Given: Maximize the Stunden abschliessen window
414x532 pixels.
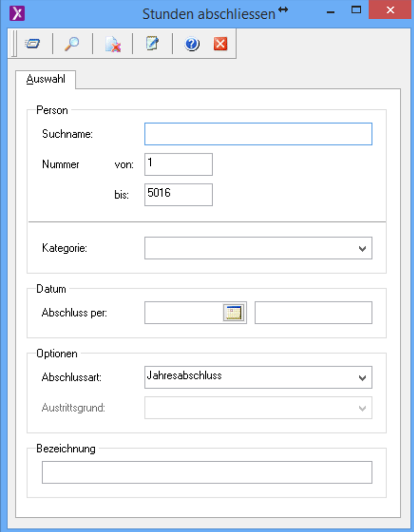Looking at the screenshot, I should (356, 11).
